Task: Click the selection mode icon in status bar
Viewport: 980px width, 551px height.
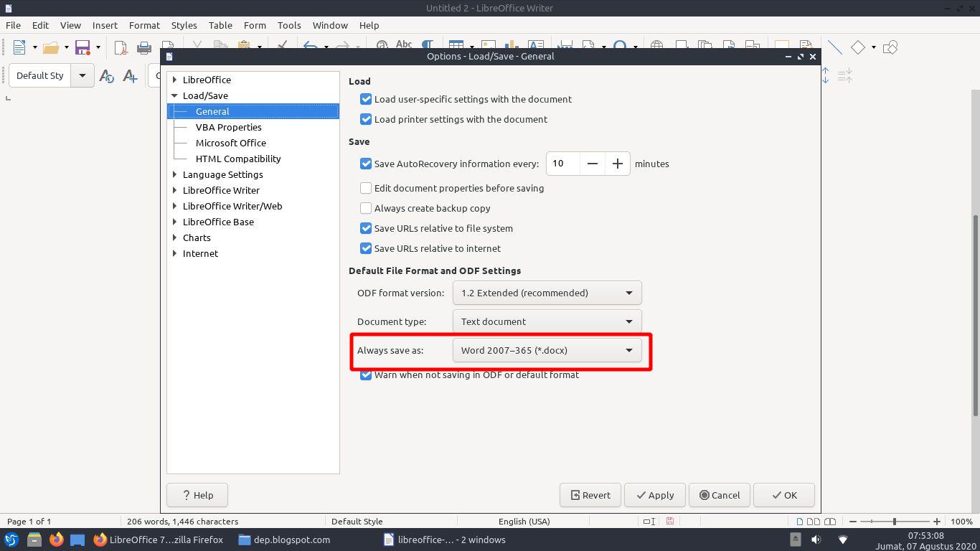Action: tap(649, 522)
